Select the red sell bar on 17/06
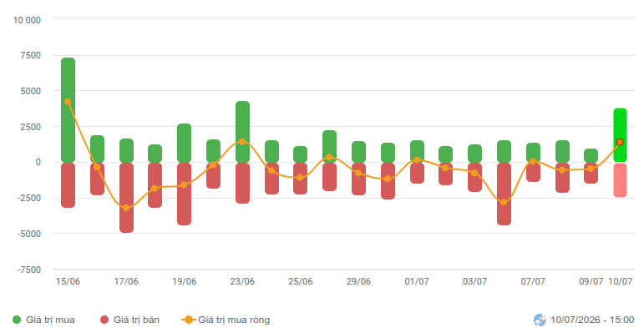 tap(126, 198)
